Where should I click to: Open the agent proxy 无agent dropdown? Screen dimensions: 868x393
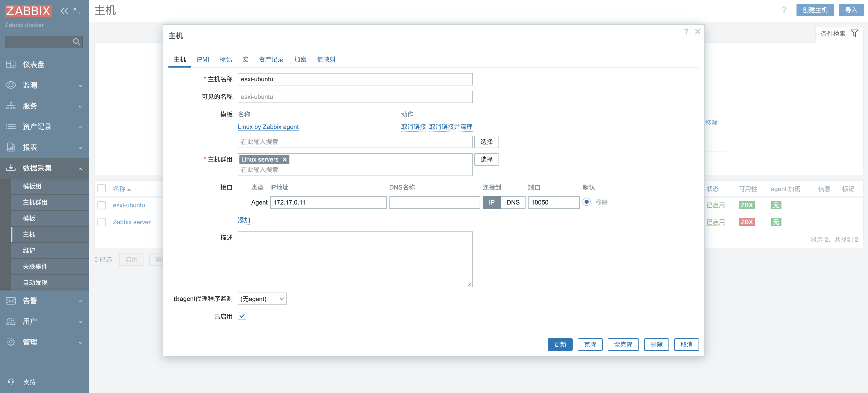(x=262, y=299)
